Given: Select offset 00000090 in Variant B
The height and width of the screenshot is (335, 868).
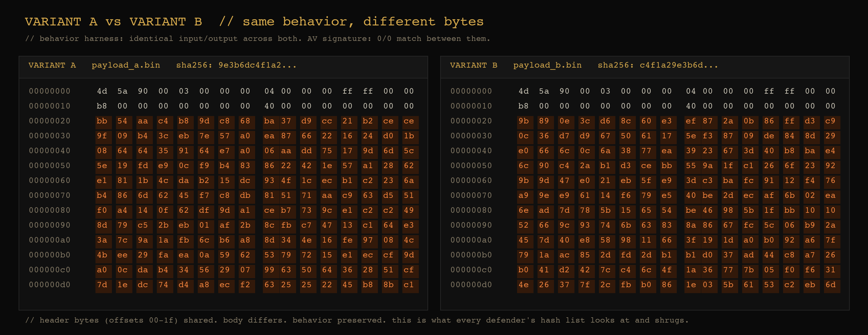Looking at the screenshot, I should [471, 225].
